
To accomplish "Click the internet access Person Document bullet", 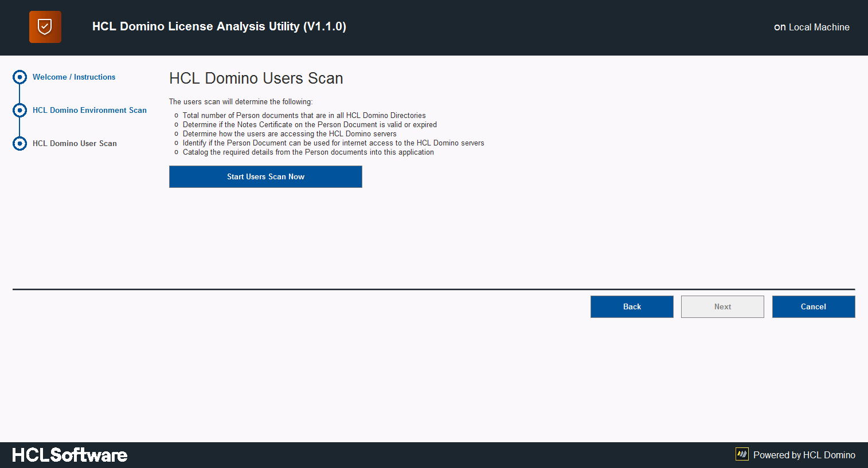I will pyautogui.click(x=333, y=143).
